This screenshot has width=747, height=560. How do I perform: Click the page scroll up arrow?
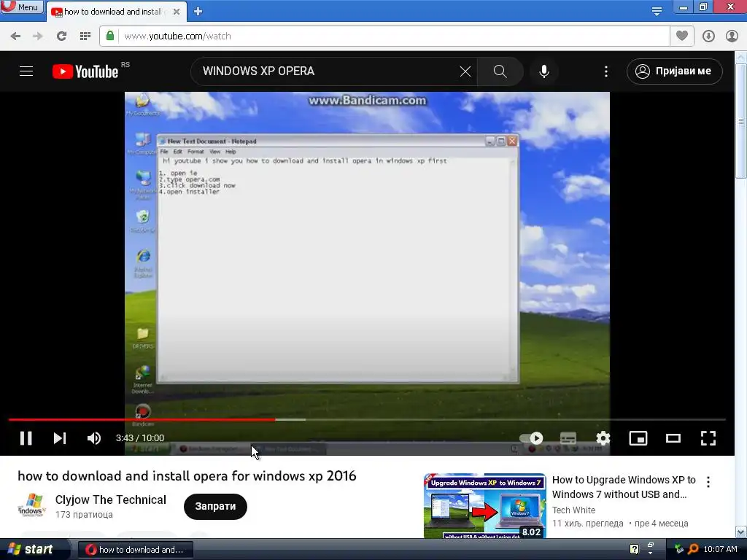click(x=741, y=57)
